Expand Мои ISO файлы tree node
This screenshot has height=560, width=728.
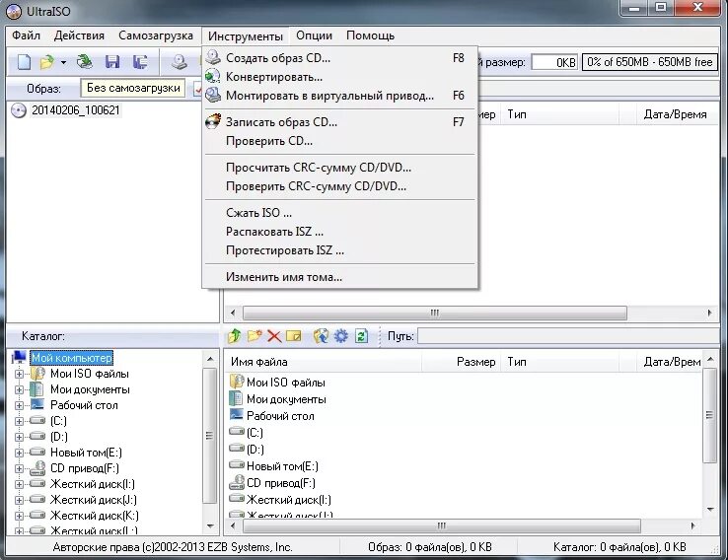(19, 374)
